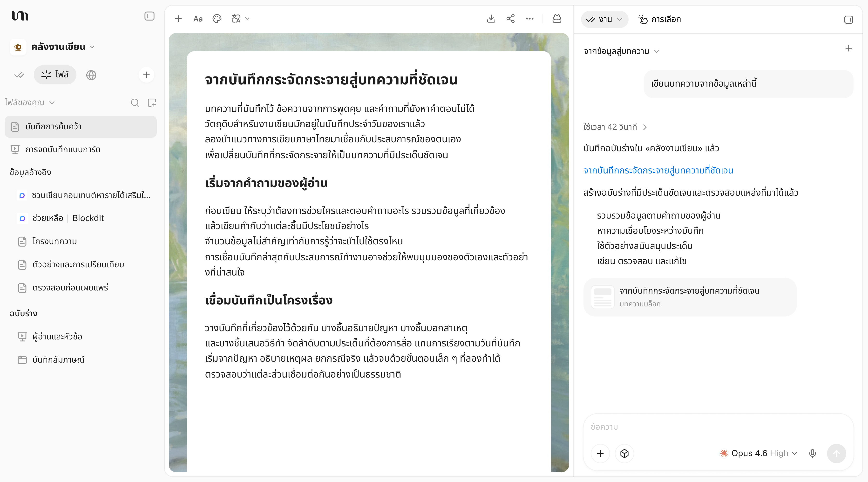Open the ชวนเขียนคอนเทนต์หารายได้เสริม reference link
This screenshot has height=482, width=868.
pyautogui.click(x=84, y=195)
